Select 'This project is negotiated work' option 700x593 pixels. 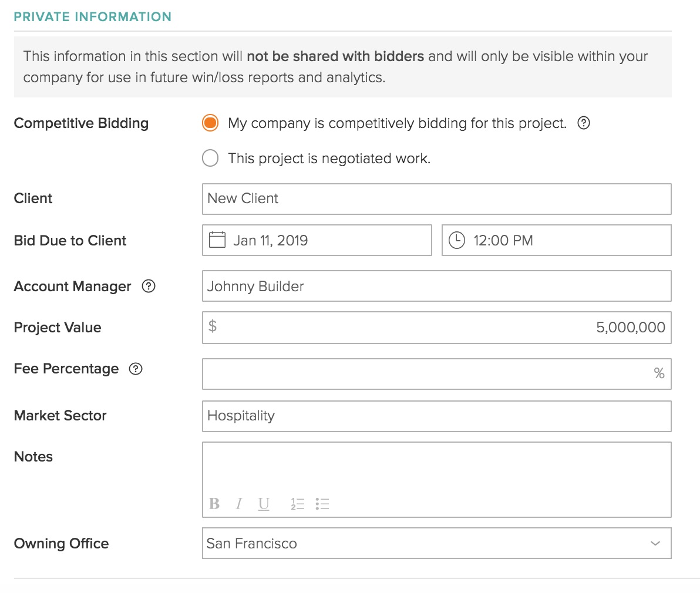[x=210, y=159]
